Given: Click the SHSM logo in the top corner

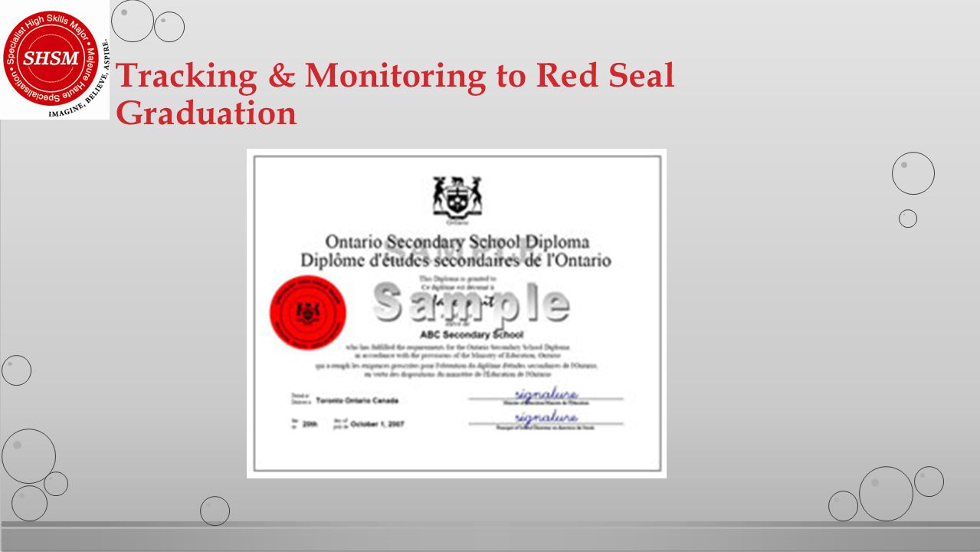Looking at the screenshot, I should tap(55, 60).
